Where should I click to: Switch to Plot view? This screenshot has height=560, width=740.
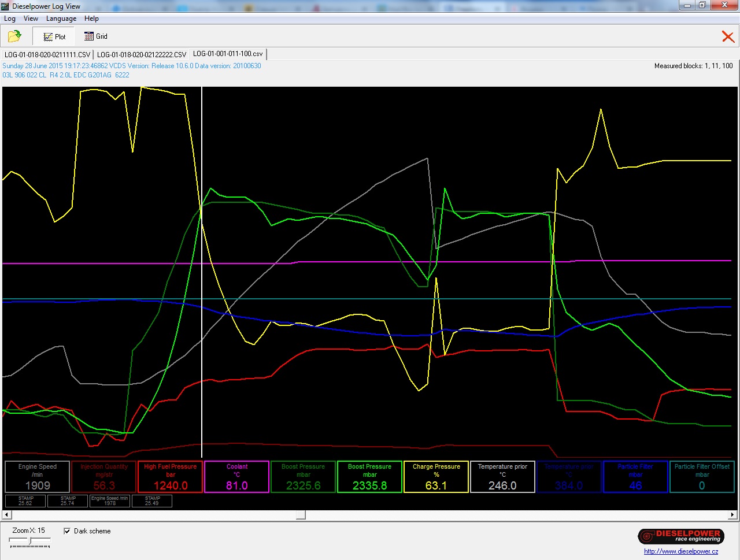[54, 36]
